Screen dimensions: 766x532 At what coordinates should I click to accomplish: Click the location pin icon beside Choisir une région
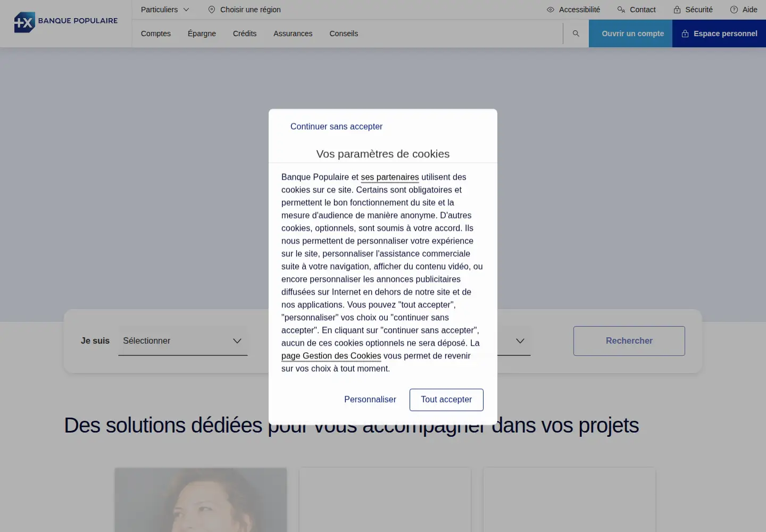click(212, 10)
